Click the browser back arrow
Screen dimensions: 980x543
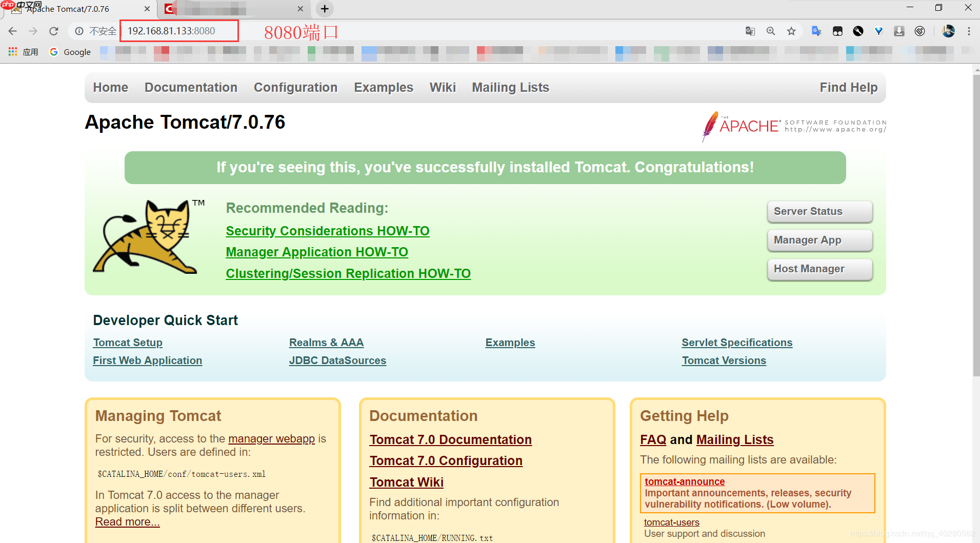[x=13, y=31]
